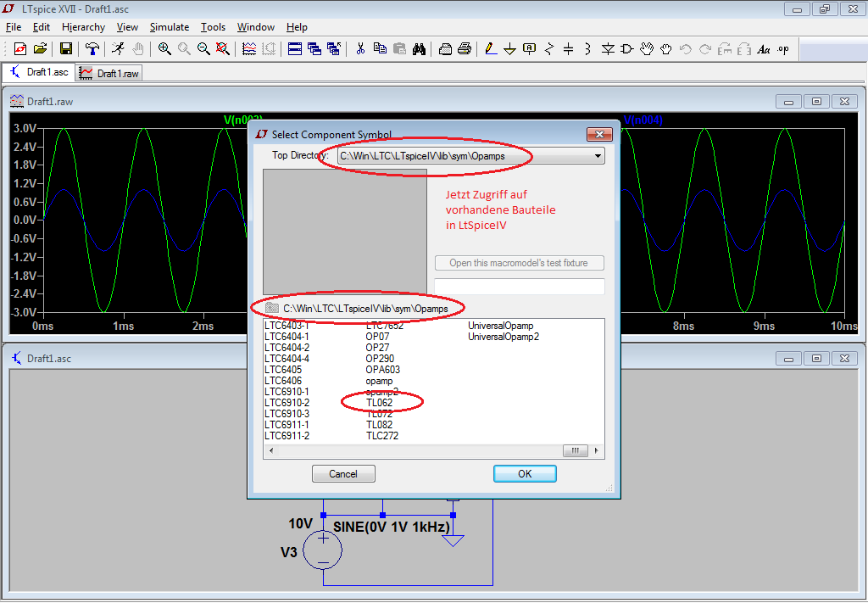868x603 pixels.
Task: Select the Drag hand tool icon
Action: [665, 49]
